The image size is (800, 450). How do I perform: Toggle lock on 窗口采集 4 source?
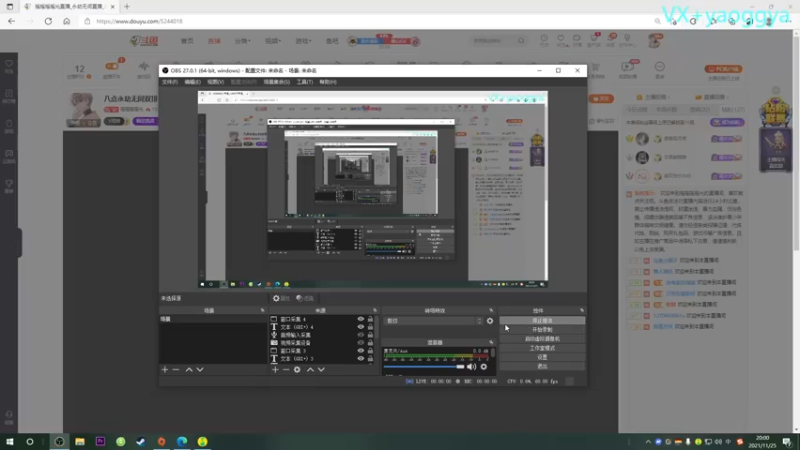click(x=370, y=319)
